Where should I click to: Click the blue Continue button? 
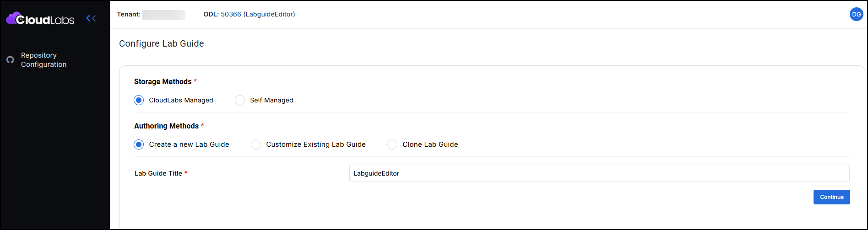click(831, 197)
